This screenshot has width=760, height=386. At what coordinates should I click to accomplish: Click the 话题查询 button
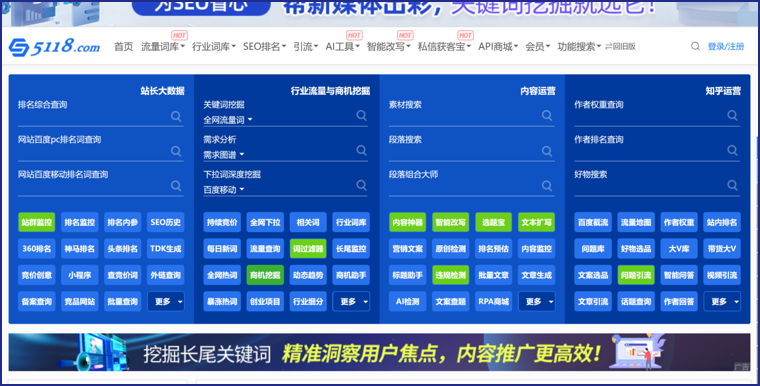click(x=636, y=302)
